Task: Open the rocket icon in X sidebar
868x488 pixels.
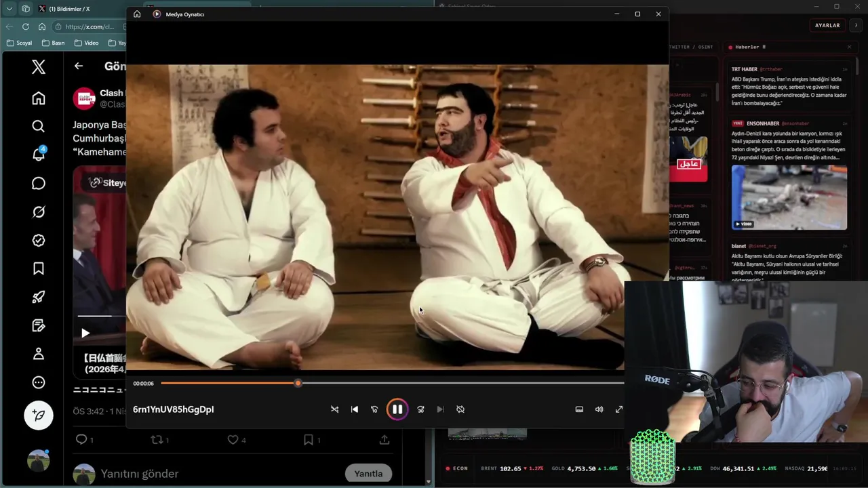Action: click(39, 297)
